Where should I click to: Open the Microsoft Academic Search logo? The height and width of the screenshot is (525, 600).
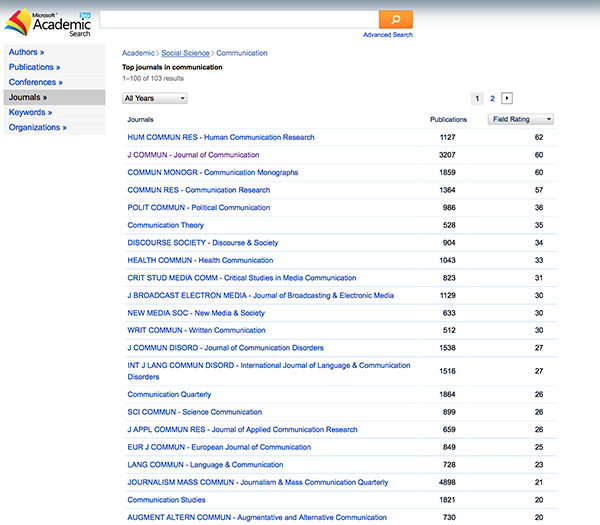coord(48,23)
